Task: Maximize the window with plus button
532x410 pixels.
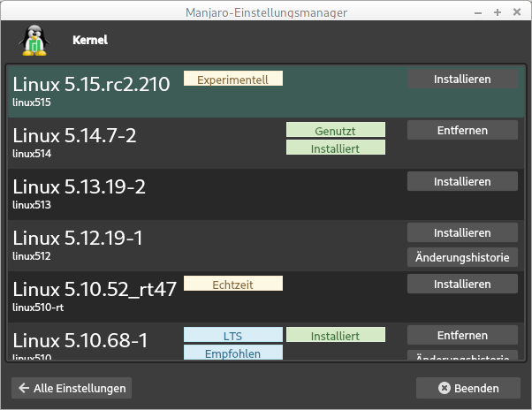Action: point(498,12)
